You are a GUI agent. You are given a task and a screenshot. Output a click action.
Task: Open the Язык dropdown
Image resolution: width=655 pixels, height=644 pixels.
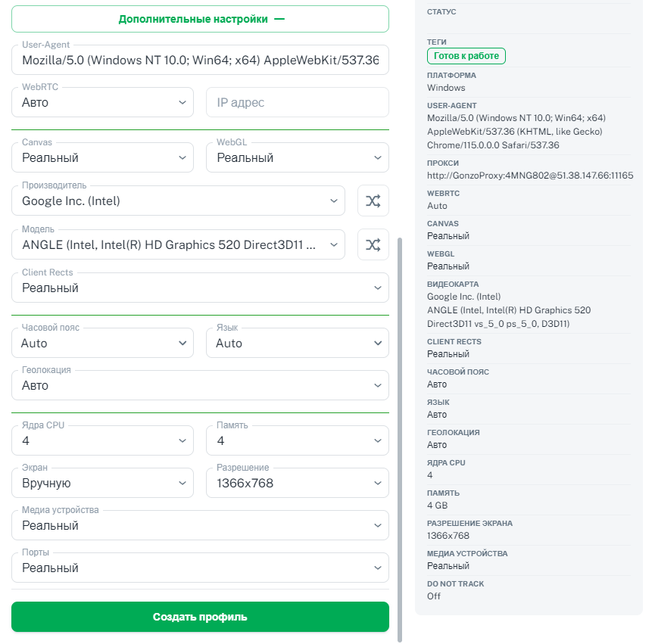click(x=298, y=343)
